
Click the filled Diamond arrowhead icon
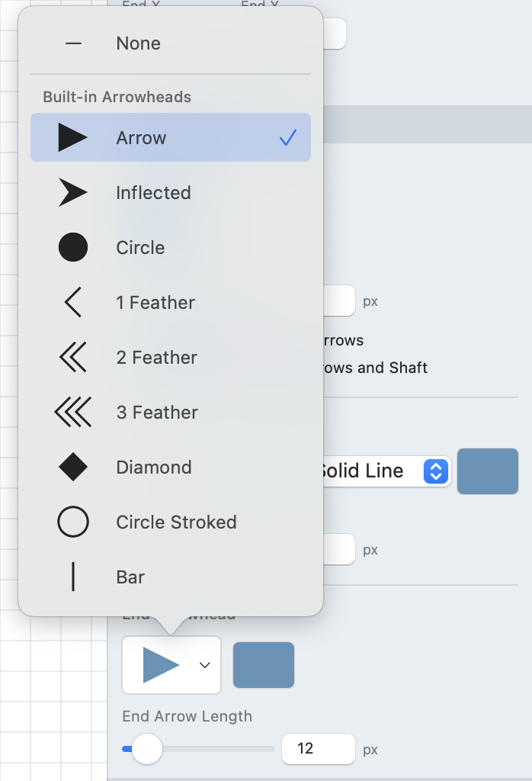(73, 468)
